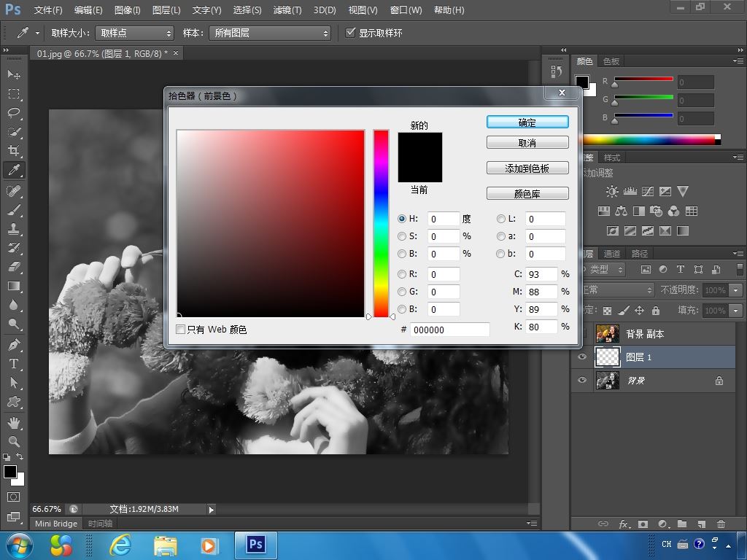The width and height of the screenshot is (747, 560).
Task: Hide the 背景 layer
Action: tap(581, 380)
